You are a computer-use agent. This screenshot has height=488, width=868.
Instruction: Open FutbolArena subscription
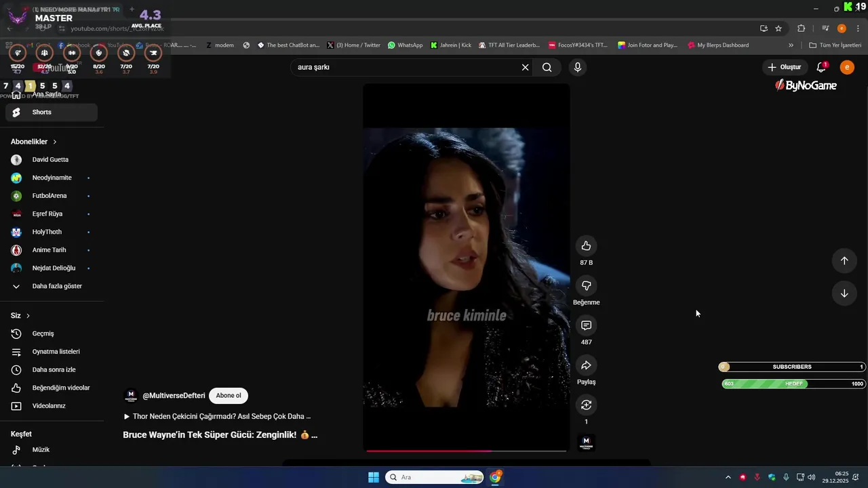52,196
